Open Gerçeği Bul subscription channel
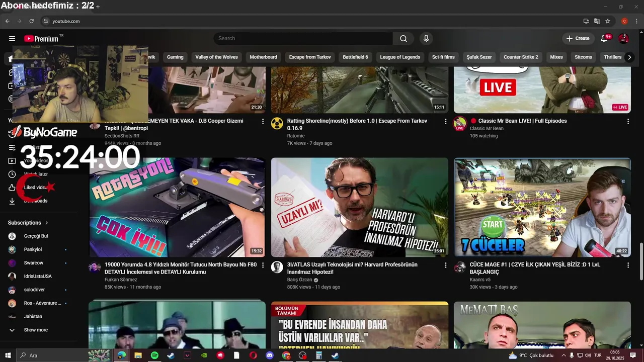The height and width of the screenshot is (362, 644). tap(36, 236)
